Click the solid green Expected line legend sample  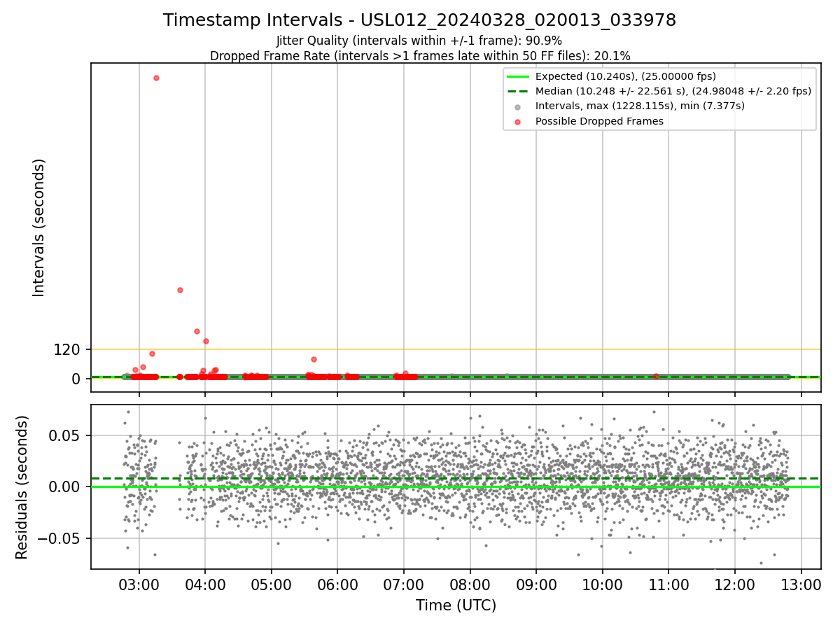[517, 77]
